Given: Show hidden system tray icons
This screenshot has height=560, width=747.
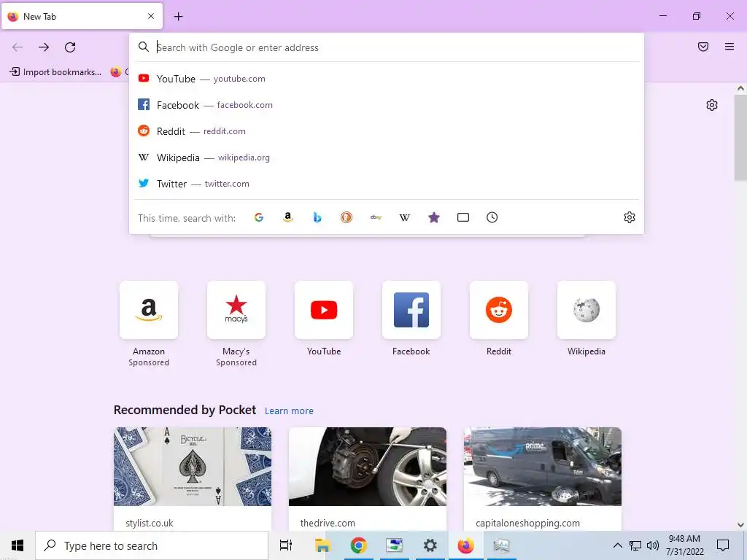Looking at the screenshot, I should [617, 545].
